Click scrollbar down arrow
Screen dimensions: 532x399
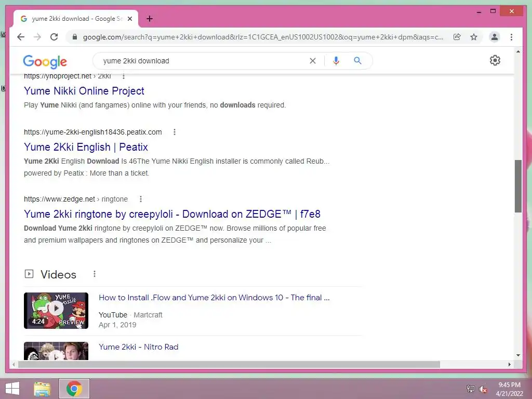click(x=518, y=355)
